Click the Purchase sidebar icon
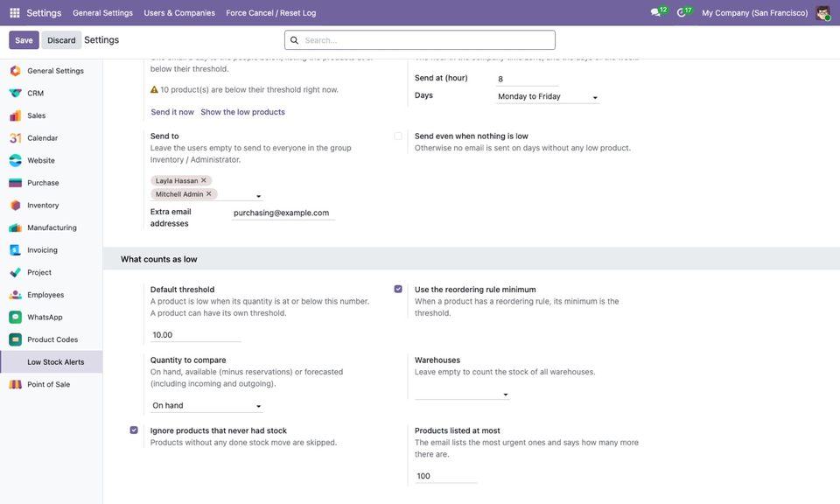This screenshot has width=840, height=504. click(x=16, y=183)
